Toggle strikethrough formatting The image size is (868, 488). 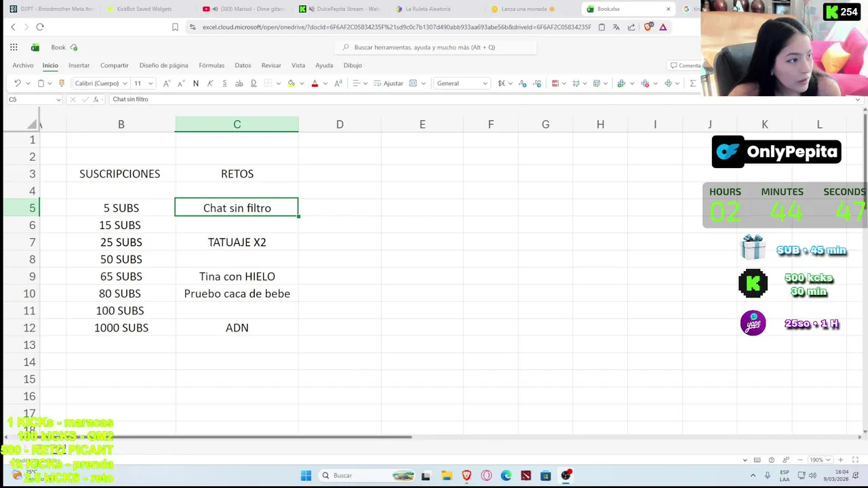pyautogui.click(x=239, y=83)
